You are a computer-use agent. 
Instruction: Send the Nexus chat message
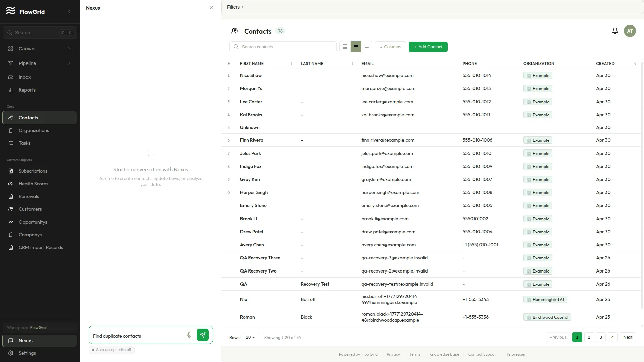(203, 335)
